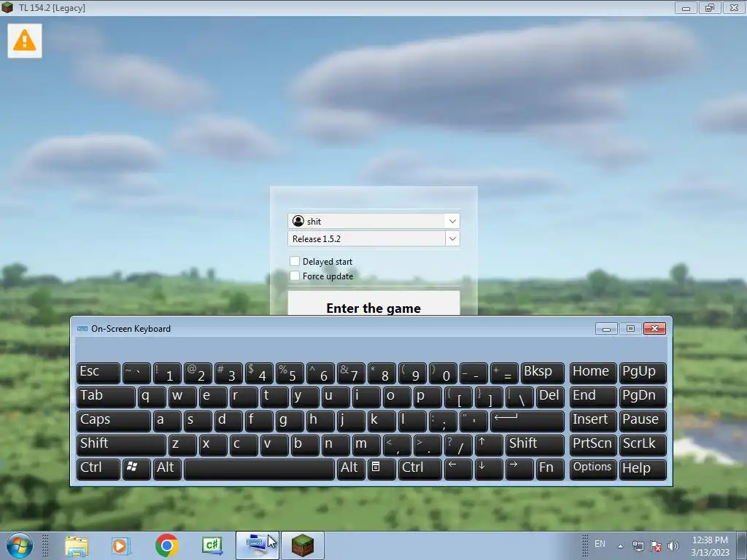Click the orange warning triangle icon
Image resolution: width=747 pixels, height=560 pixels.
point(25,41)
